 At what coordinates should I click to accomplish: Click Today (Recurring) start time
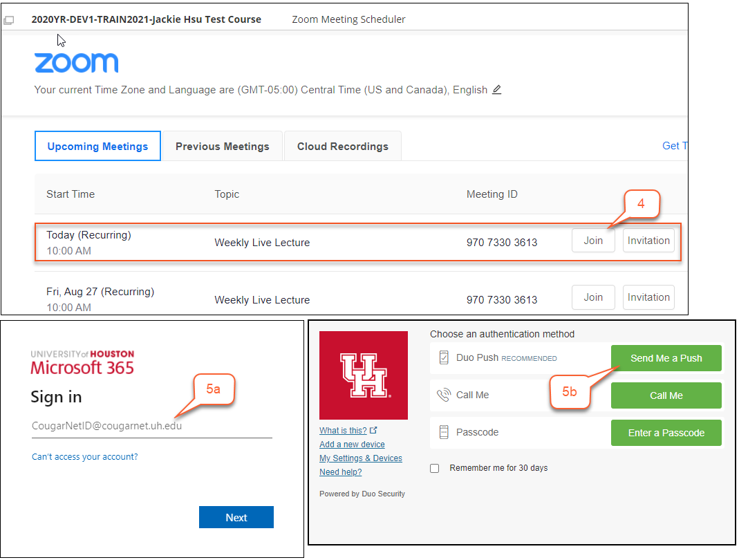[x=88, y=235]
